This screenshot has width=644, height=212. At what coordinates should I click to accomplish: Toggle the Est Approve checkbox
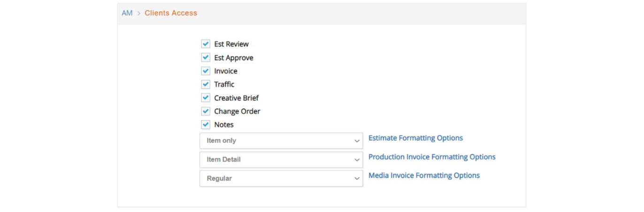[x=206, y=58]
